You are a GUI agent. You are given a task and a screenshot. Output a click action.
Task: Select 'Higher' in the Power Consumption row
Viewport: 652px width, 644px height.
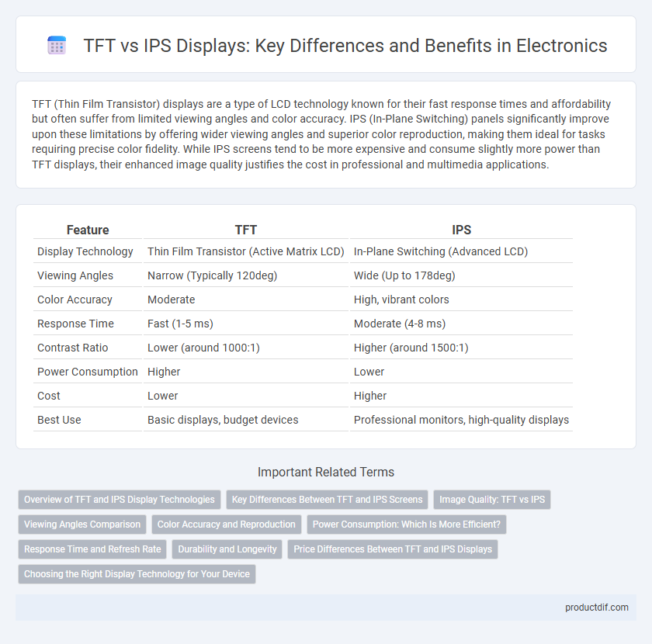point(164,372)
